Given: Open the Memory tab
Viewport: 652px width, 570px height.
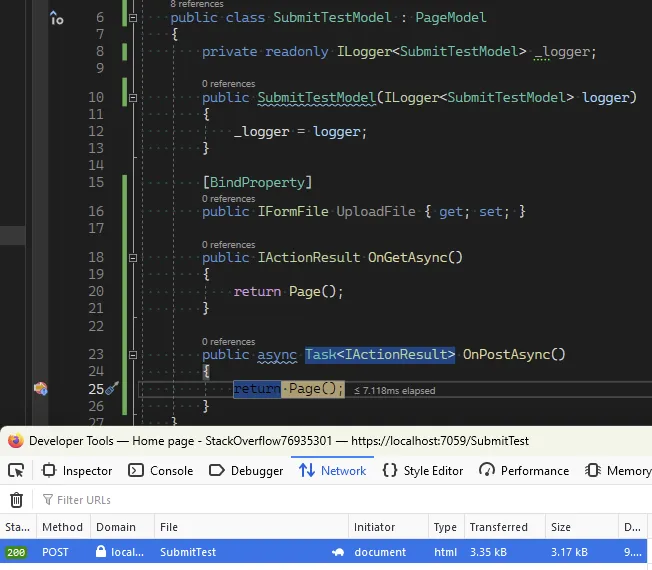Looking at the screenshot, I should (x=618, y=471).
